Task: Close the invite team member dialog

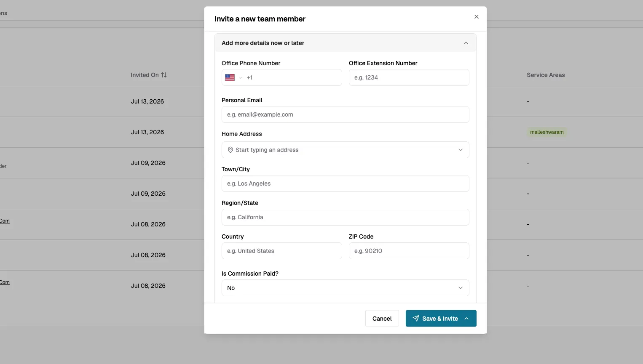Action: [x=477, y=17]
